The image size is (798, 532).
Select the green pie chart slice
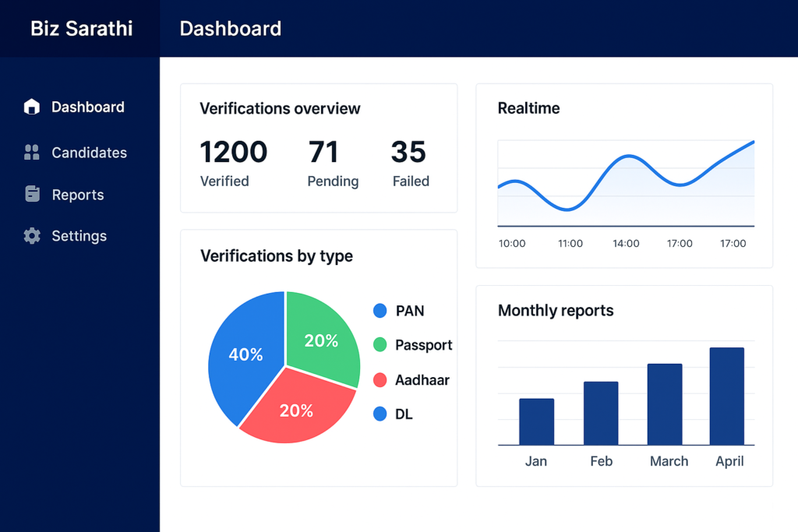coord(320,335)
